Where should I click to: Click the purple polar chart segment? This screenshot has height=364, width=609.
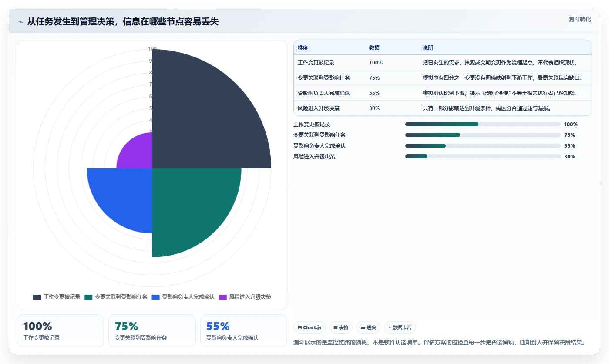coord(139,155)
